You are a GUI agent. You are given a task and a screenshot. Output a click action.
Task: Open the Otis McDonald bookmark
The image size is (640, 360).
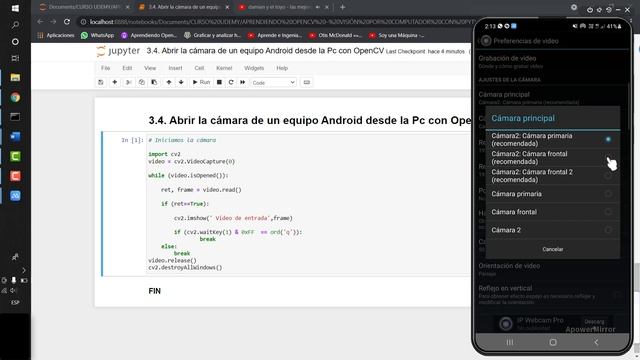coord(336,36)
